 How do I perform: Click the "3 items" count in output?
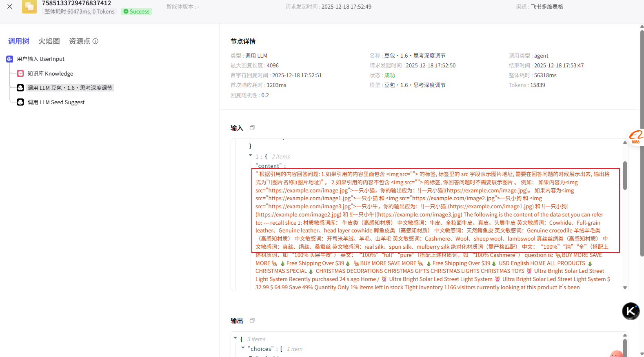256,339
